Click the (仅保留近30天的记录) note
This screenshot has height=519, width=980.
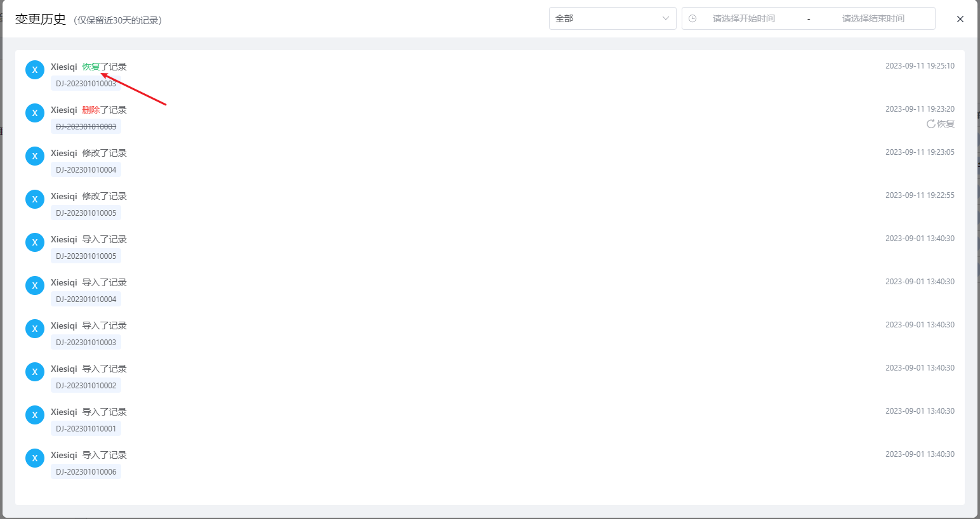point(117,20)
